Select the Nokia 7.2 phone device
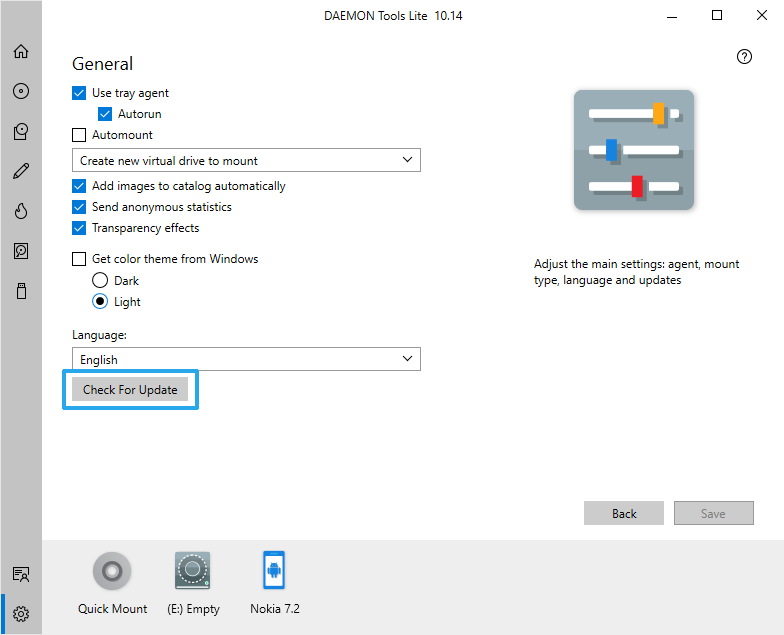The image size is (784, 635). [x=274, y=570]
